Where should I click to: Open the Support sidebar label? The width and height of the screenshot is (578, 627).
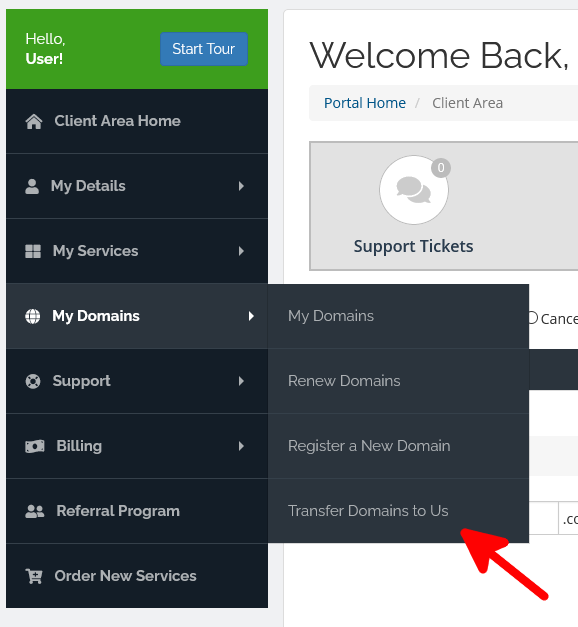(81, 381)
